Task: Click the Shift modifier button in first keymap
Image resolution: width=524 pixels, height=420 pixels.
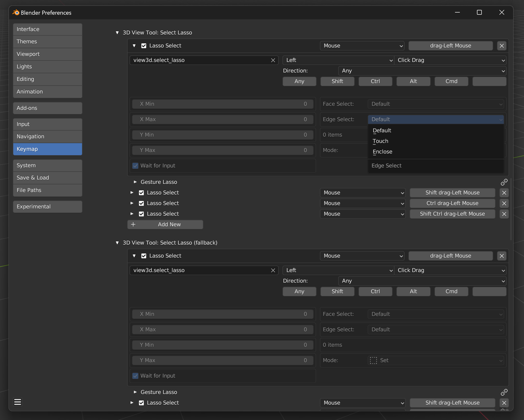Action: point(337,81)
